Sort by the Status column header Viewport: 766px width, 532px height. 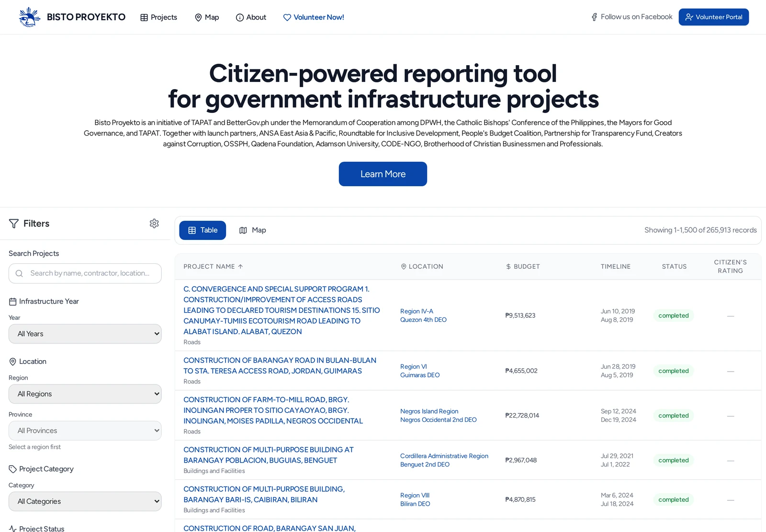(x=674, y=267)
